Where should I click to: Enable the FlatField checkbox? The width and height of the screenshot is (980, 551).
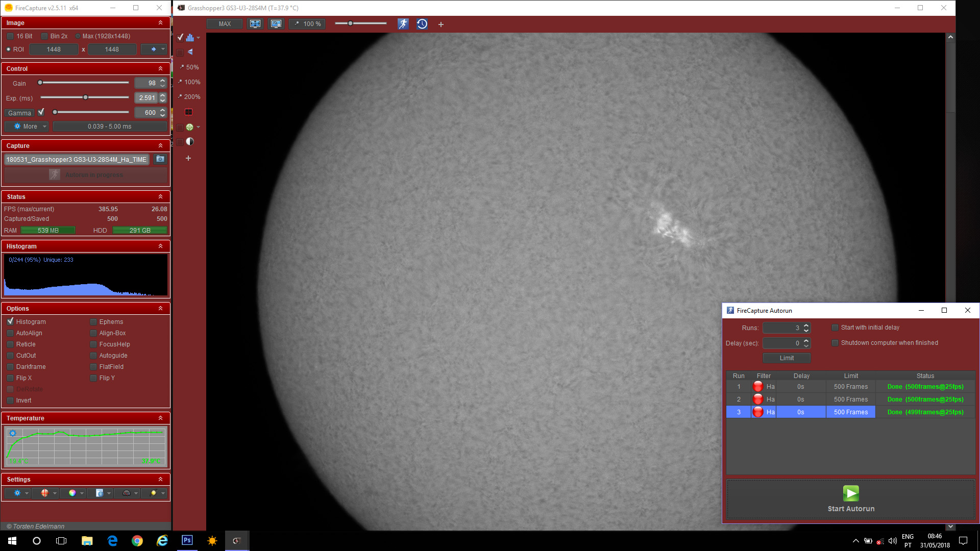93,367
